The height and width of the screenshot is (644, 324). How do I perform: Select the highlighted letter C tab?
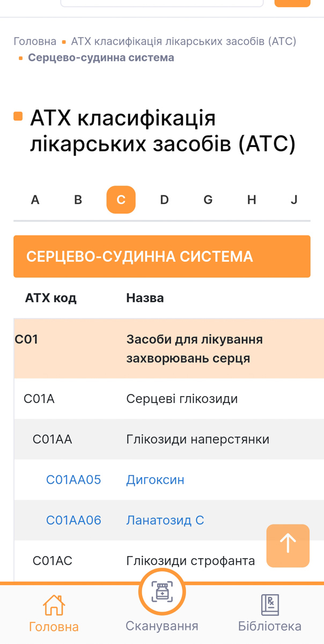[121, 200]
